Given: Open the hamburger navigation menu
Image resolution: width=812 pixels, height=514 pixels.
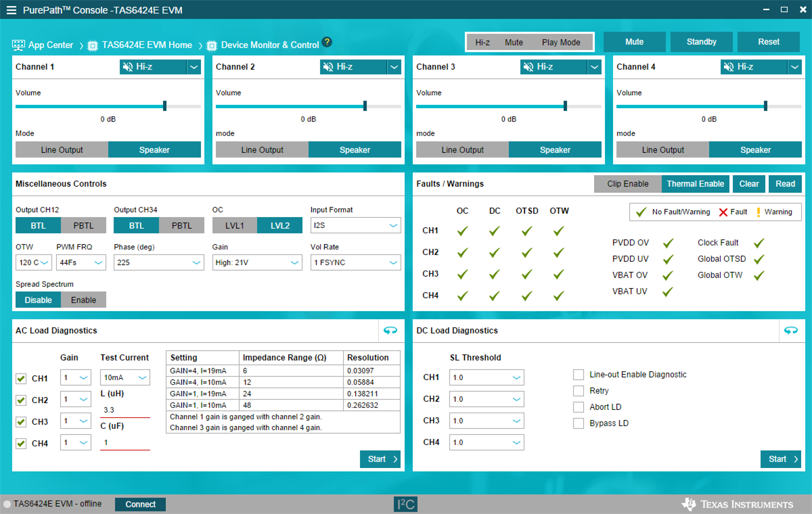Looking at the screenshot, I should coord(12,9).
